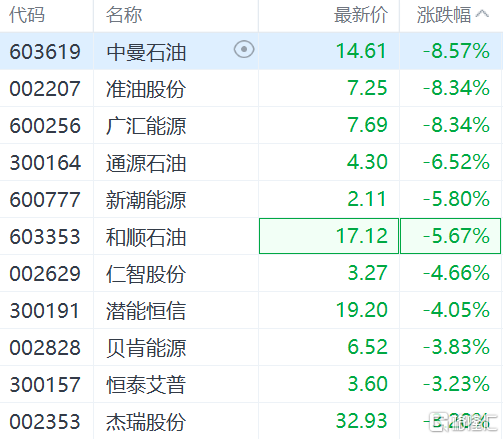Open 杰瑞股份 stock row
The height and width of the screenshot is (439, 504).
tap(146, 422)
